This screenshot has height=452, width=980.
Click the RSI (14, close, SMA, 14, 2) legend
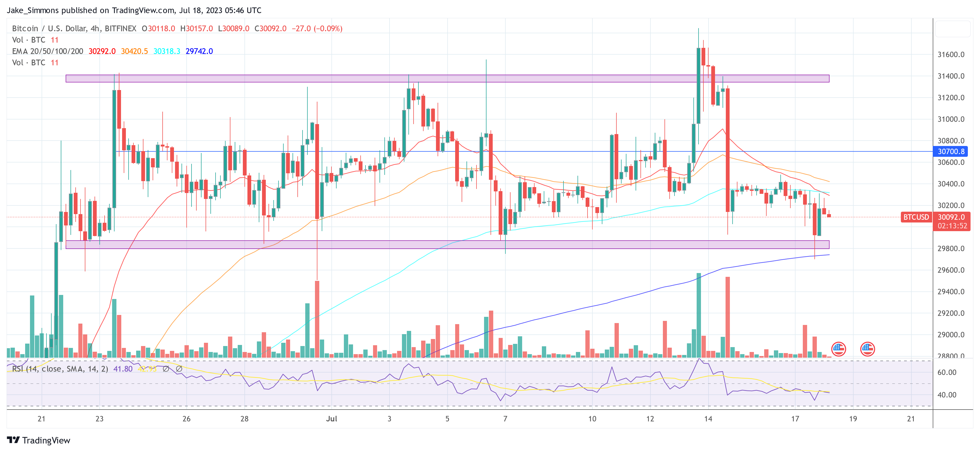[x=60, y=369]
